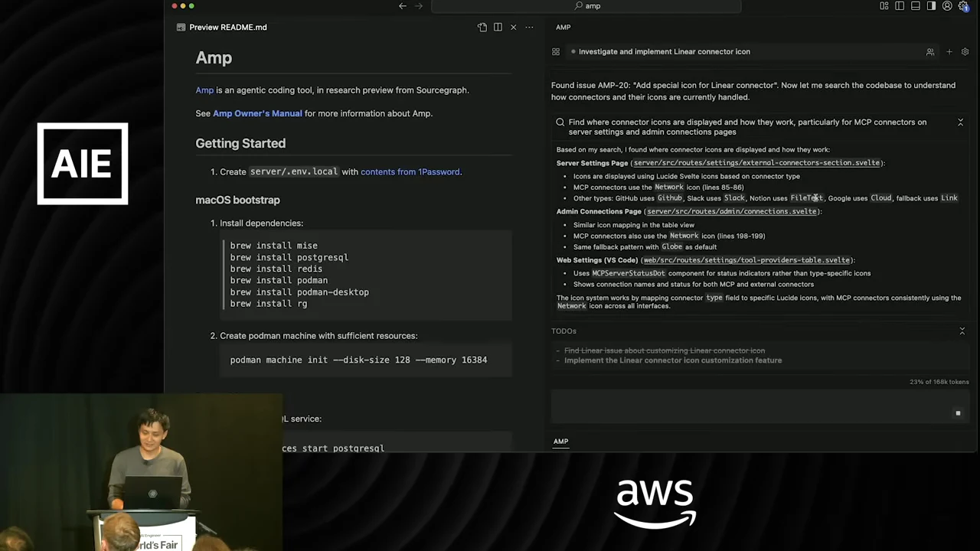Click the amp search field in the title bar
Viewport: 980px width, 551px height.
tap(587, 6)
